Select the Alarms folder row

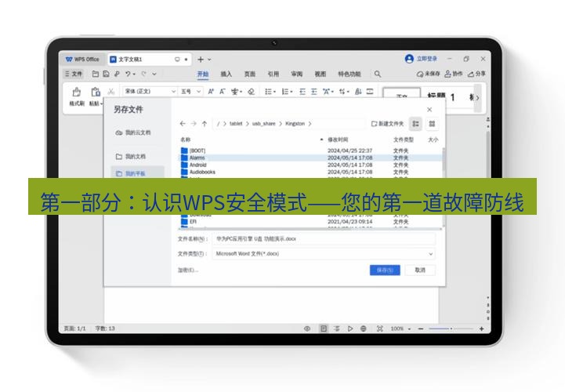[x=310, y=158]
